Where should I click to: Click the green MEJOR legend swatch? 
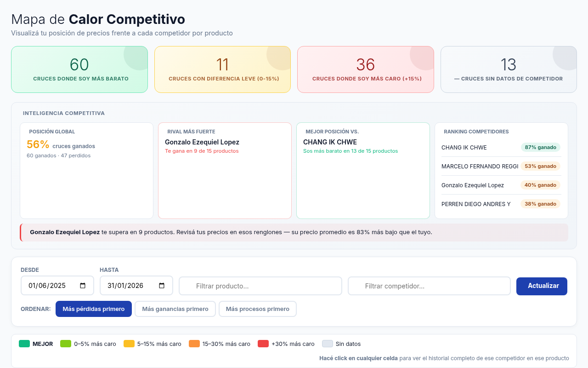24,344
